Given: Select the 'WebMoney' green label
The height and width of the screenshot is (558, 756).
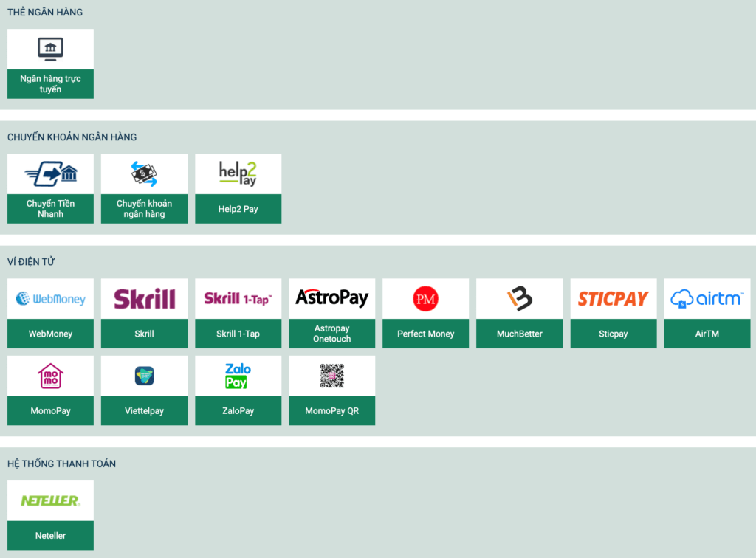Looking at the screenshot, I should pos(51,334).
